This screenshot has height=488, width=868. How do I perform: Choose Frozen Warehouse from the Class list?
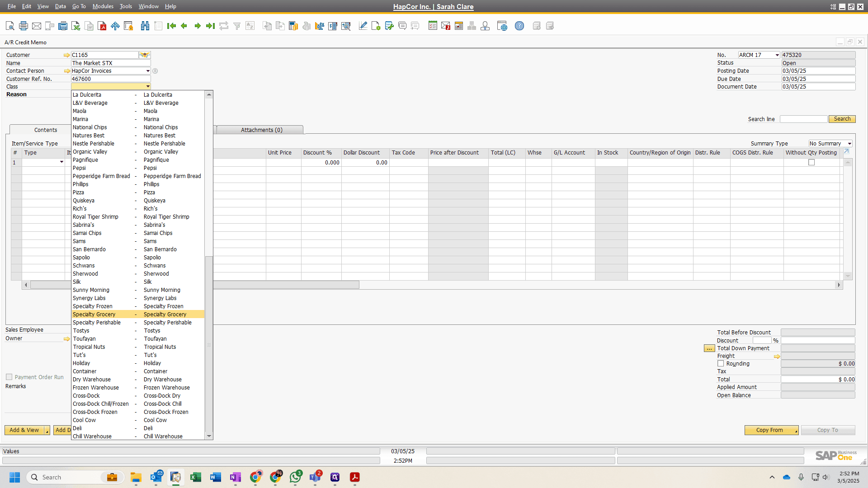click(138, 388)
